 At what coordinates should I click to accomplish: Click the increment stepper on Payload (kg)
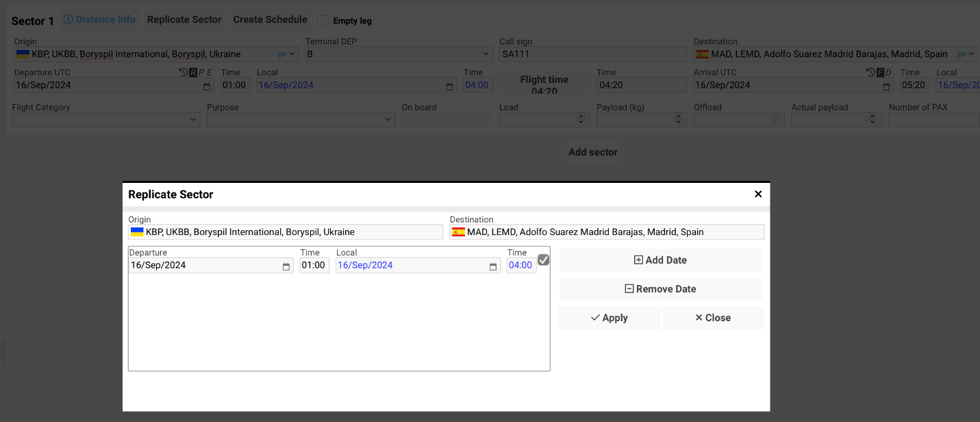[x=679, y=116]
